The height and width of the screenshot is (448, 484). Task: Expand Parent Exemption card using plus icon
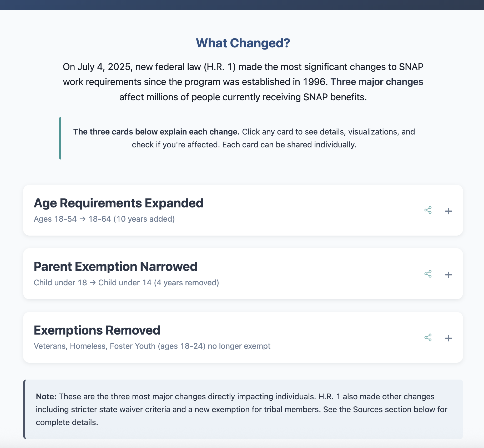pos(448,275)
